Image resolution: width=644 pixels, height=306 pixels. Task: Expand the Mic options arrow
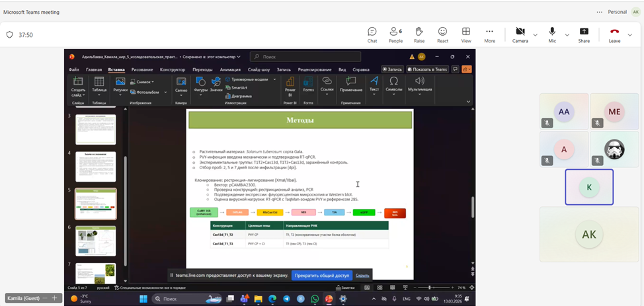pos(567,35)
